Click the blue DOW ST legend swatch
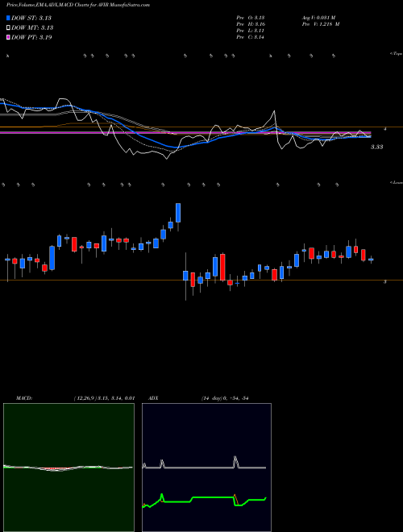This screenshot has width=403, height=532. point(8,18)
